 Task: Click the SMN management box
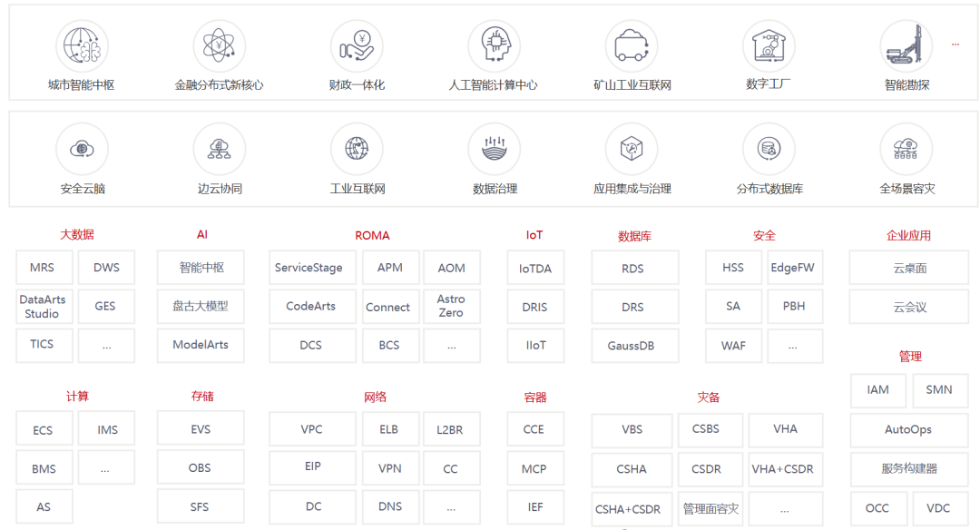coord(940,390)
